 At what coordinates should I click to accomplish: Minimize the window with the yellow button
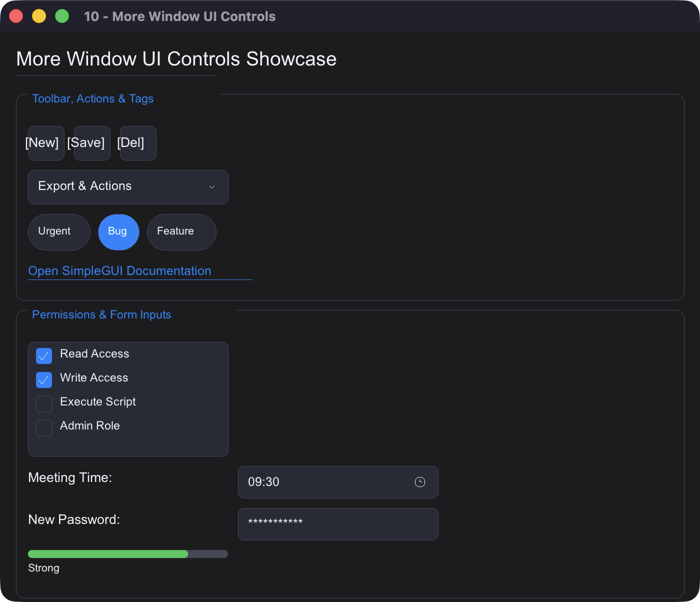(x=39, y=16)
